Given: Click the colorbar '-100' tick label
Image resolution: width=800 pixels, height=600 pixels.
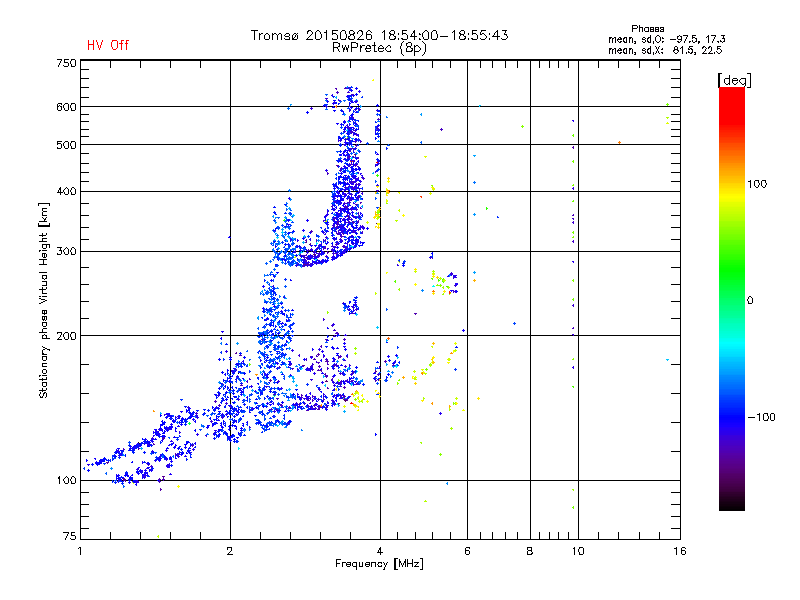Looking at the screenshot, I should [761, 417].
